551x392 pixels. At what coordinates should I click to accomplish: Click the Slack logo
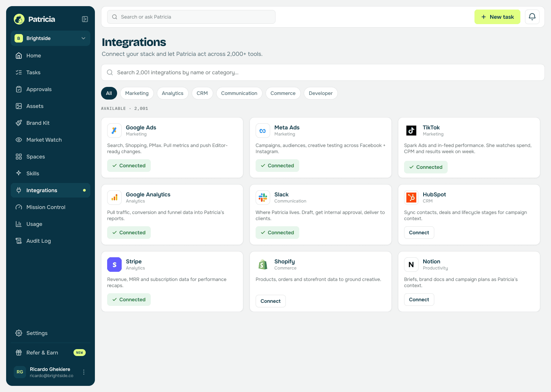pyautogui.click(x=263, y=198)
